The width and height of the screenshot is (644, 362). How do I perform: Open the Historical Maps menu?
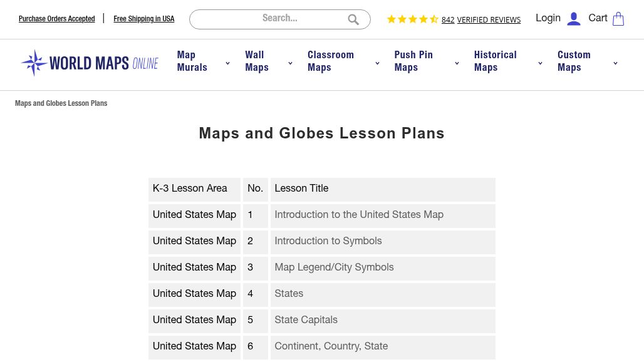496,61
